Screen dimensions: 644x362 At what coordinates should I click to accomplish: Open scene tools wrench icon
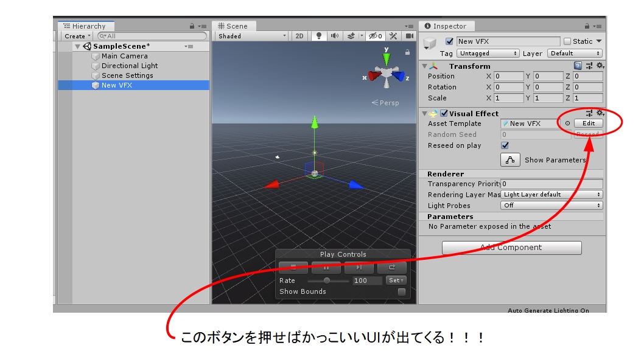393,36
